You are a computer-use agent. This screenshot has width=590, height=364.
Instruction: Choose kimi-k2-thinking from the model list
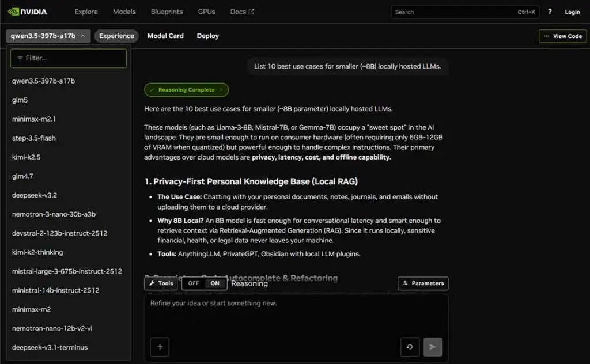coord(37,252)
